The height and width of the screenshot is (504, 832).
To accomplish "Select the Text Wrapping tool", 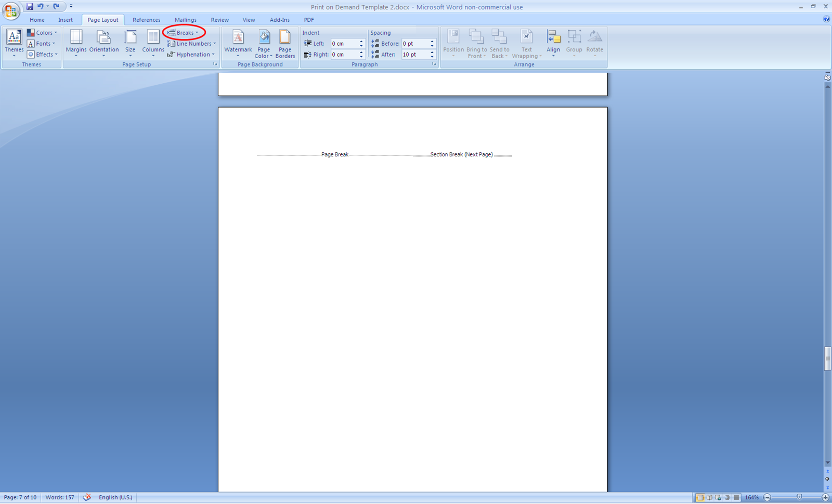I will [527, 44].
